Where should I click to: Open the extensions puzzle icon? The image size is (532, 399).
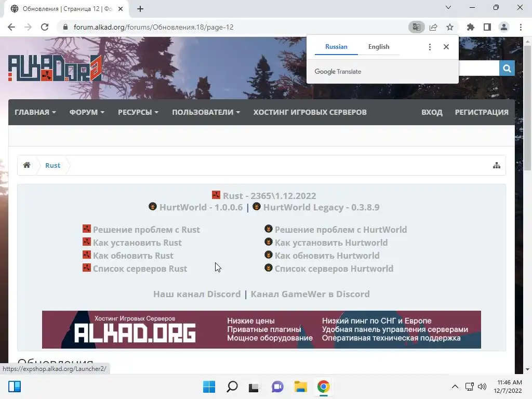click(471, 27)
